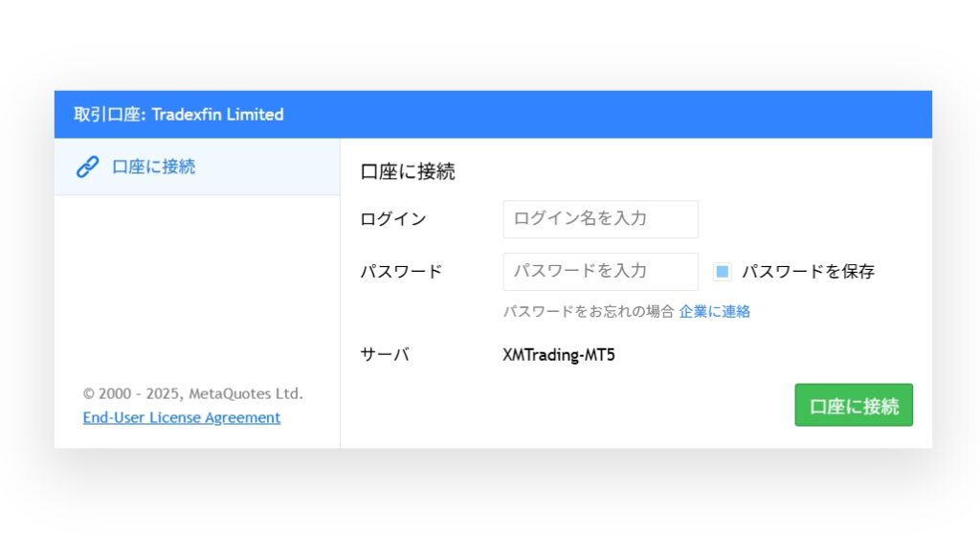Open the End-User License Agreement link
Image resolution: width=980 pixels, height=557 pixels.
[x=181, y=417]
